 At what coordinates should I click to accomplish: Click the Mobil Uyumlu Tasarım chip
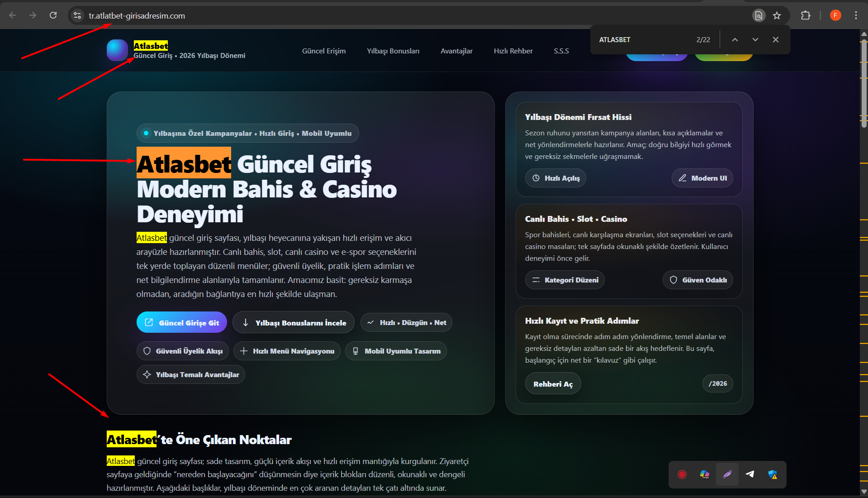click(x=396, y=351)
